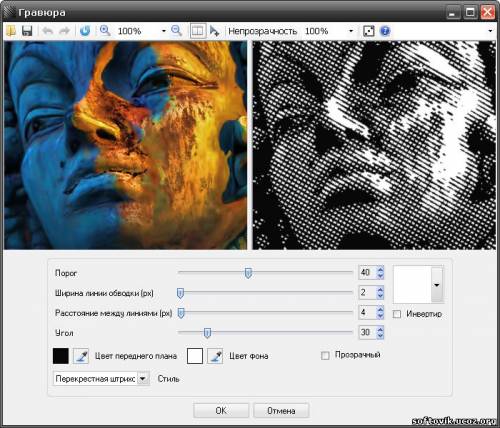Expand the Стиль style dropdown
Image resolution: width=500 pixels, height=428 pixels.
pos(143,379)
